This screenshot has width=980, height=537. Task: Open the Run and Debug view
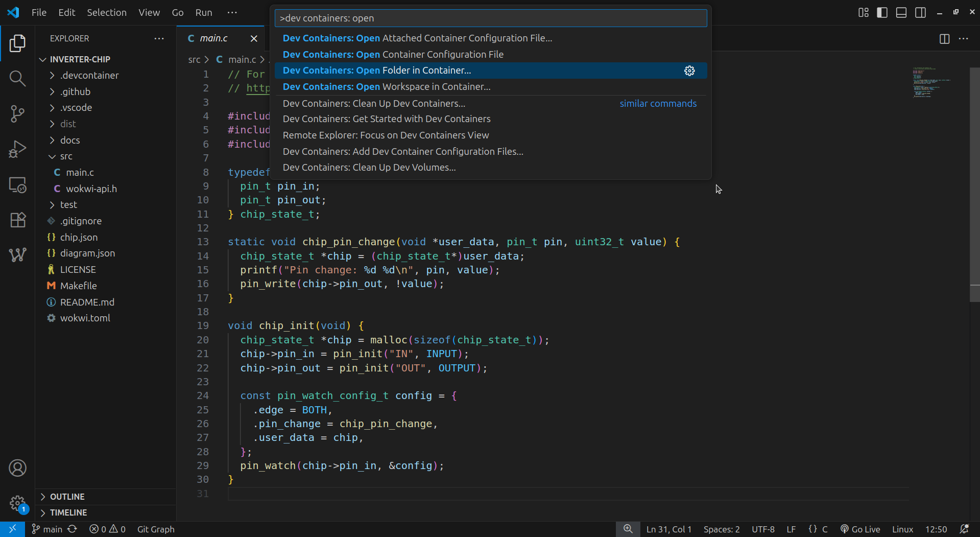pos(17,149)
